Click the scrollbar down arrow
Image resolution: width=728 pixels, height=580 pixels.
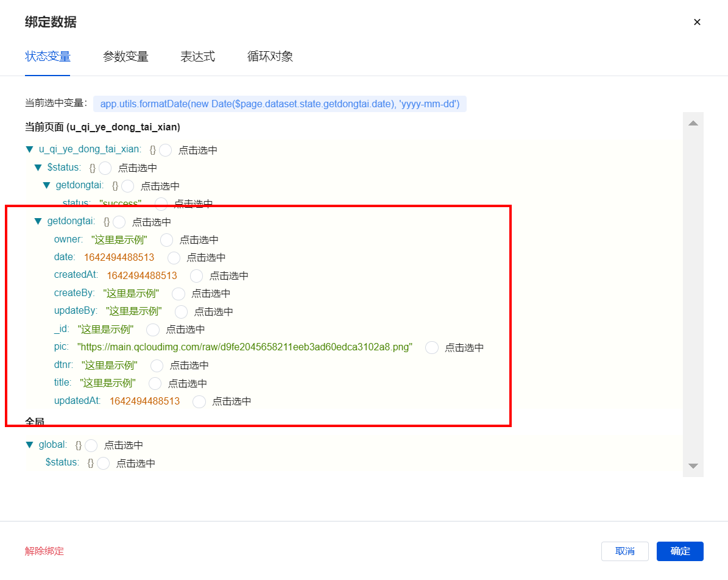[x=693, y=465]
